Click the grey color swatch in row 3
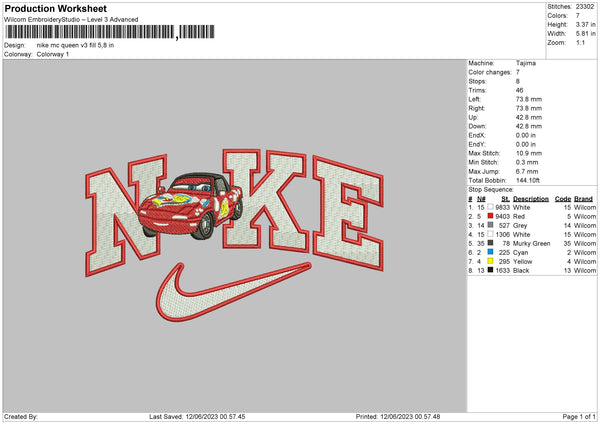 490,225
